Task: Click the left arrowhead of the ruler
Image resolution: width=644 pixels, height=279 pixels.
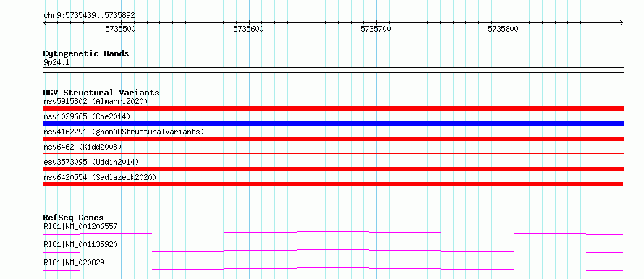Action: click(45, 23)
